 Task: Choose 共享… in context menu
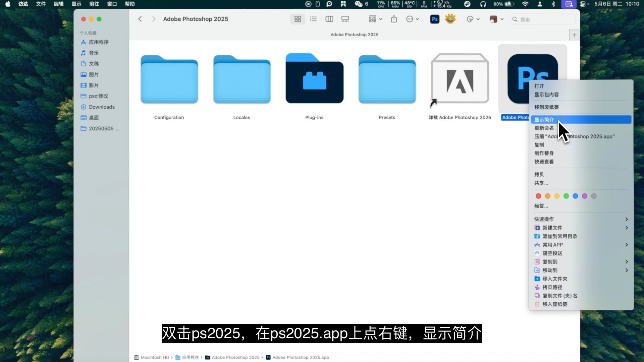[x=581, y=183]
